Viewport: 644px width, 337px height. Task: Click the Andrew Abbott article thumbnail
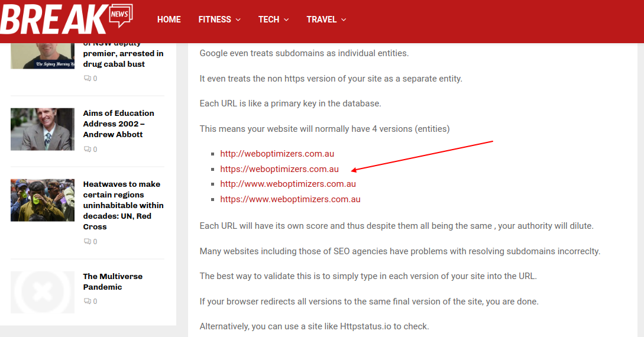click(43, 129)
